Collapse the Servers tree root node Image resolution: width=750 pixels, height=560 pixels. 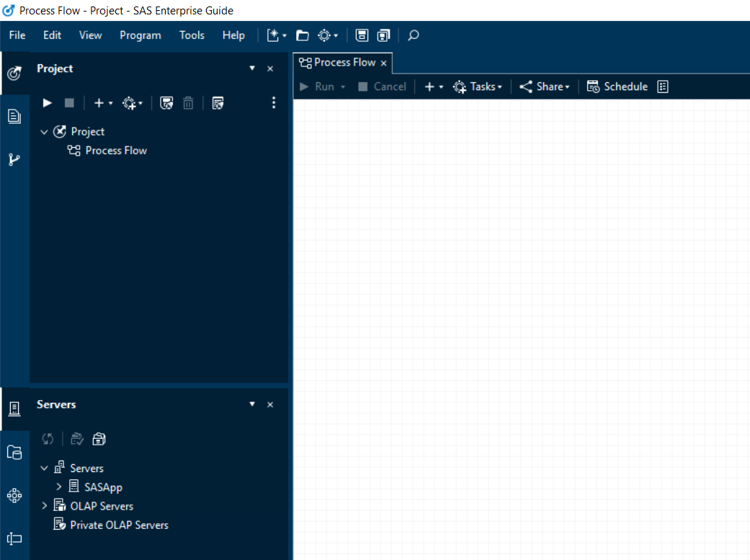[x=44, y=468]
